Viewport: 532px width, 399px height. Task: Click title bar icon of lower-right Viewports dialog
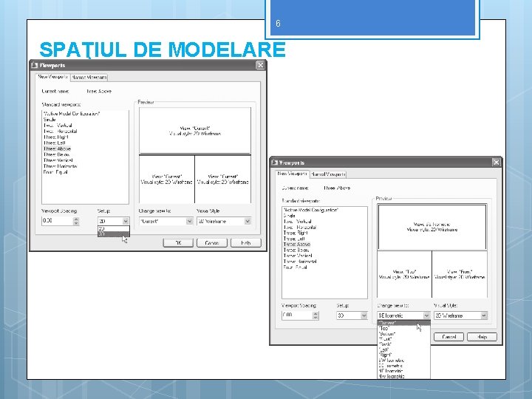click(274, 163)
